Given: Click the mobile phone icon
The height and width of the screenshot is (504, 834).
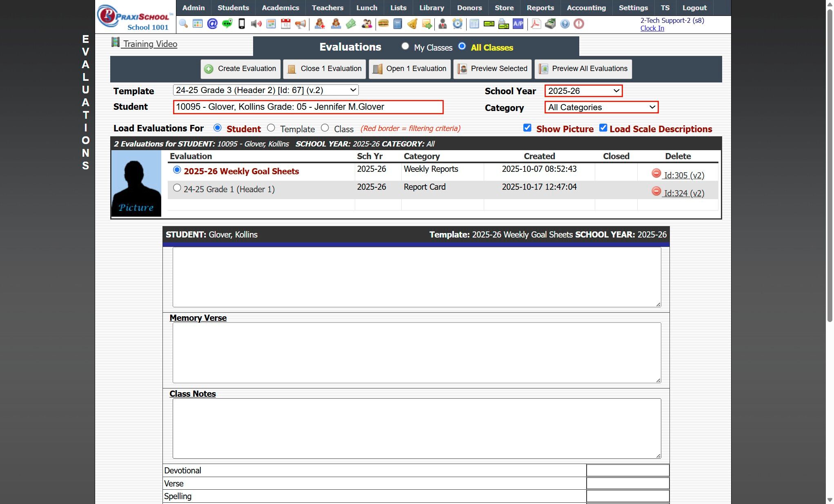Looking at the screenshot, I should [242, 24].
